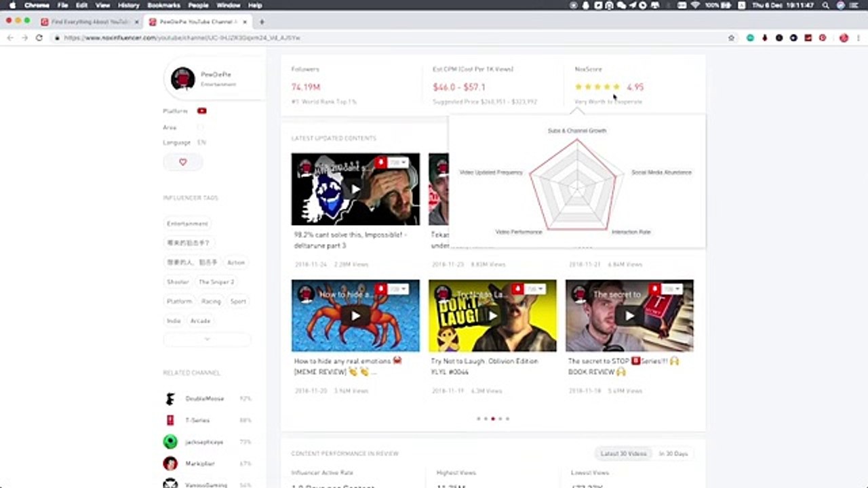The width and height of the screenshot is (868, 488).
Task: Select the first carousel page dot
Action: pyautogui.click(x=478, y=419)
